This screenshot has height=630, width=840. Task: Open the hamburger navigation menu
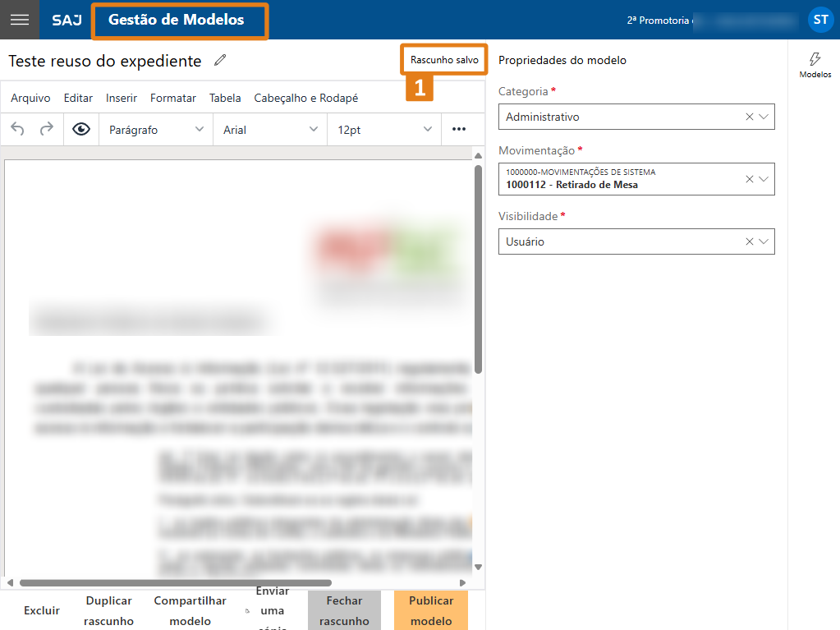click(19, 20)
